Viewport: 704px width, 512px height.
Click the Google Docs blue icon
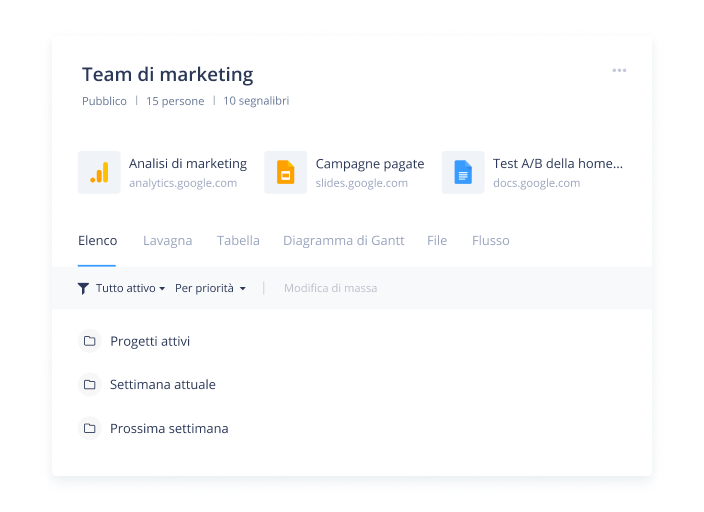click(463, 172)
